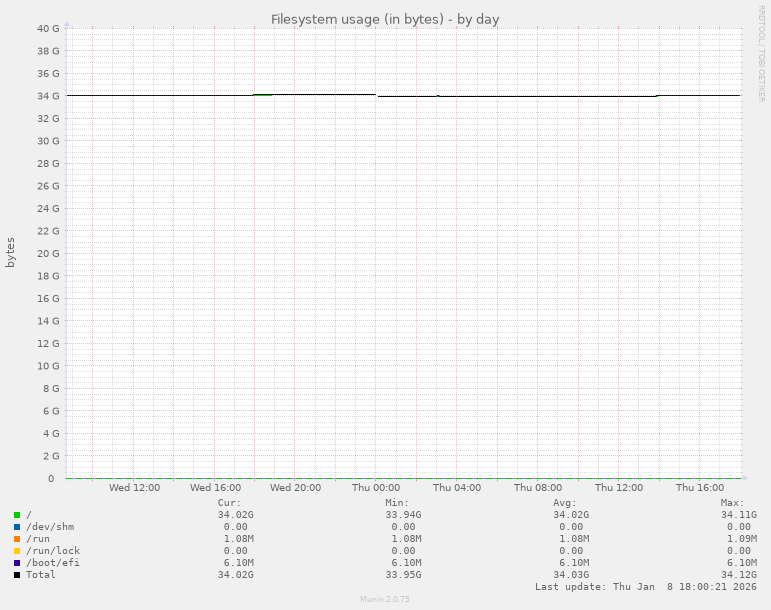Image resolution: width=771 pixels, height=610 pixels.
Task: Click the blue swatch for /dev/shm
Action: 17,527
